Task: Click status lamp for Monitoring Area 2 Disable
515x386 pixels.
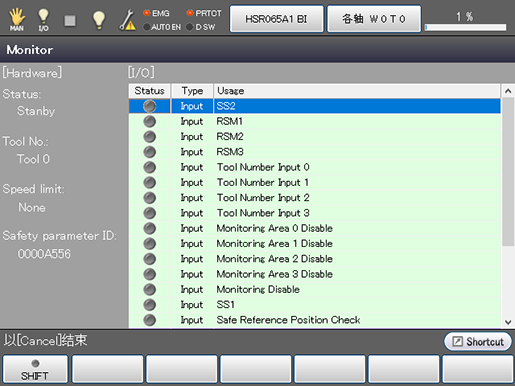Action: click(x=150, y=259)
